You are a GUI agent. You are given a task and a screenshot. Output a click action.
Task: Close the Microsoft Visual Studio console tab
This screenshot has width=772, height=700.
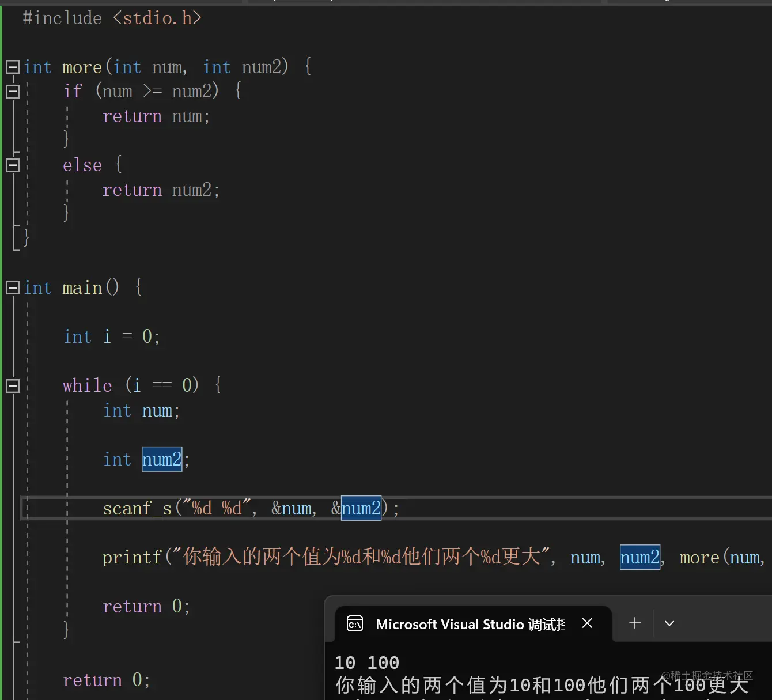click(587, 623)
